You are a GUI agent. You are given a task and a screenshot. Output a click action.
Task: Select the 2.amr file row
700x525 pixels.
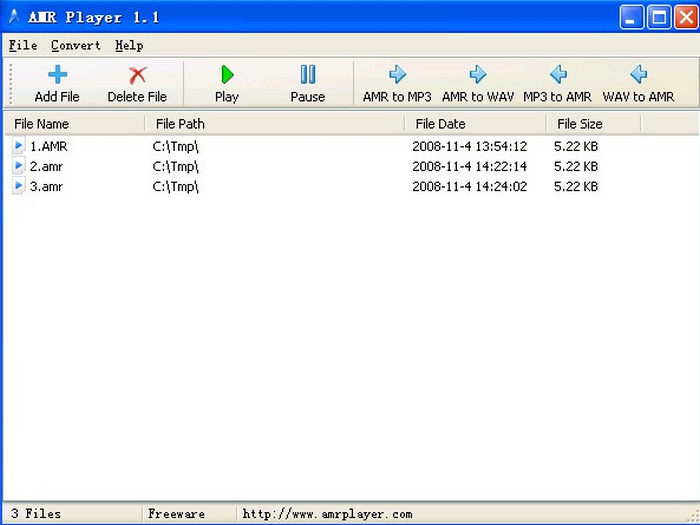point(46,166)
